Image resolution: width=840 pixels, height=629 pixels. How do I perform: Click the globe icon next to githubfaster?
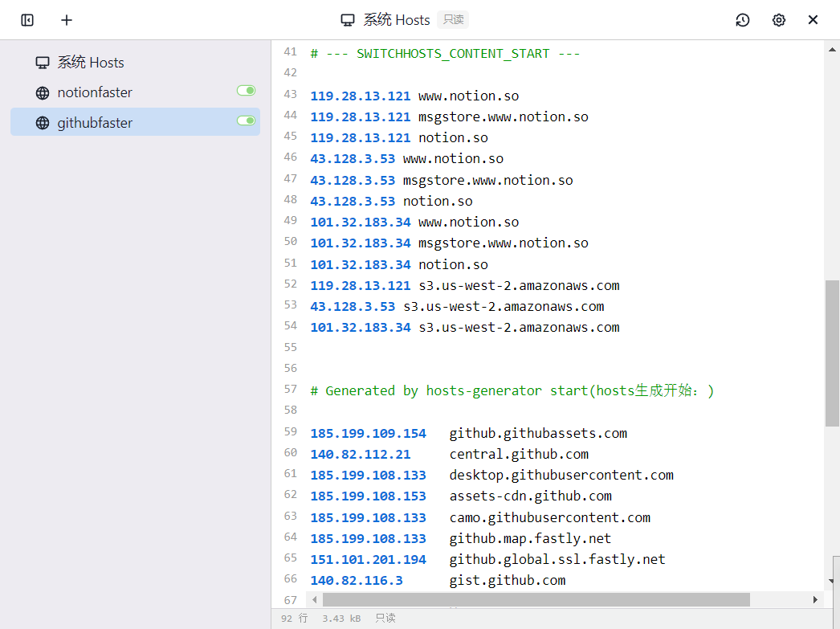click(43, 123)
